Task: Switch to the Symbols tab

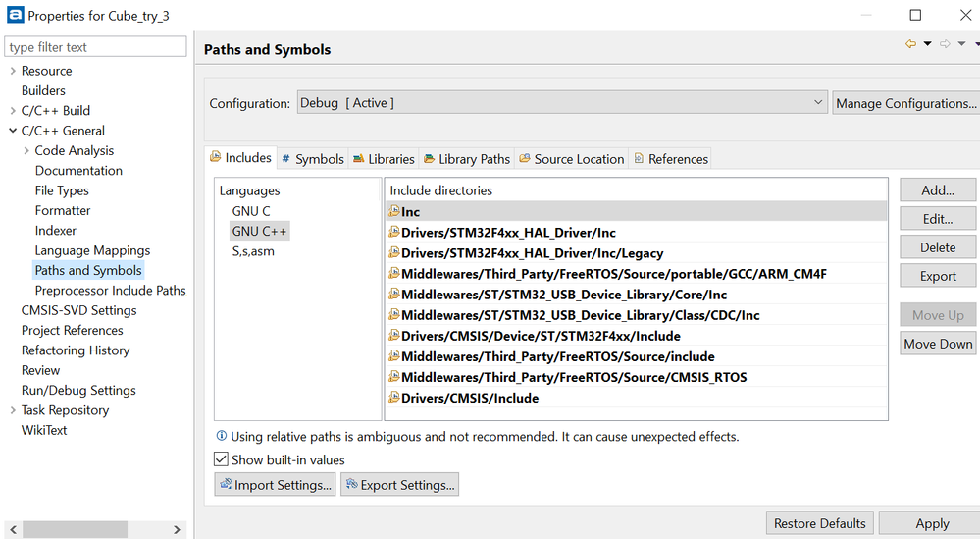Action: 313,158
